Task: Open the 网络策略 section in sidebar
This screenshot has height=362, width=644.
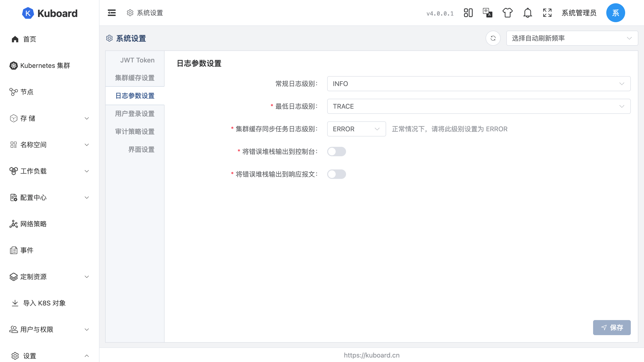Action: [33, 224]
